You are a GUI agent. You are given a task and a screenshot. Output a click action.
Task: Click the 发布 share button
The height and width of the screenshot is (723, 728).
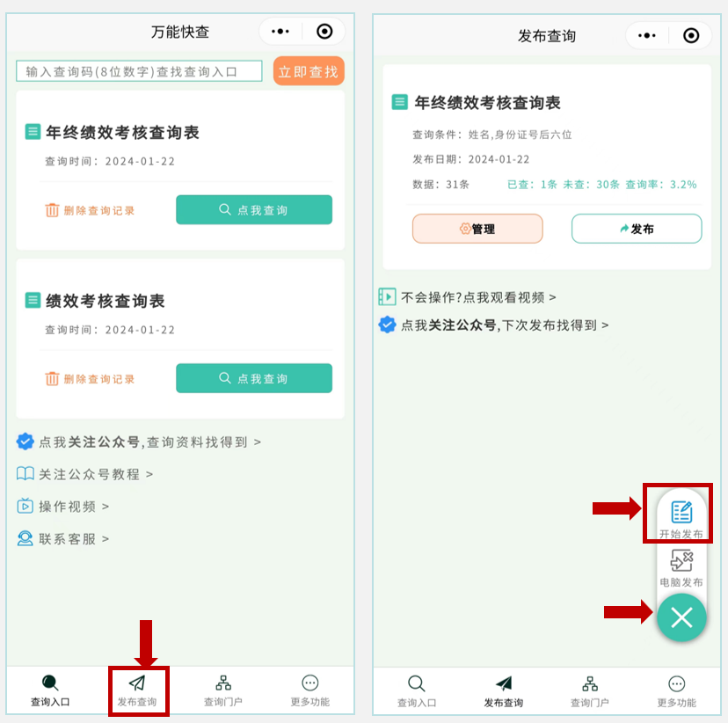point(637,229)
